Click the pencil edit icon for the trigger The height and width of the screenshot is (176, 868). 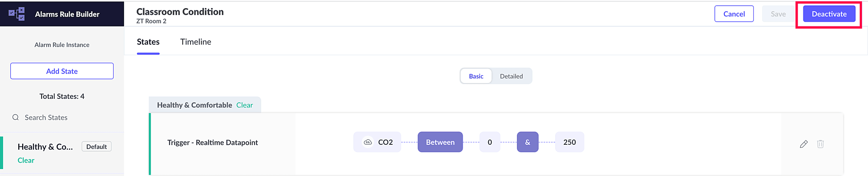pos(804,144)
